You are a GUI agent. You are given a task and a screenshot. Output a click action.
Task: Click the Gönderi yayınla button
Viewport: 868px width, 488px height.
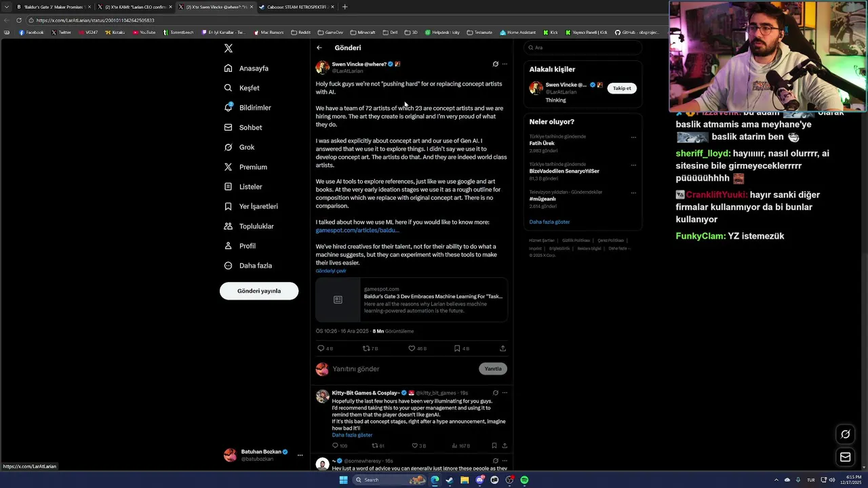pyautogui.click(x=259, y=291)
